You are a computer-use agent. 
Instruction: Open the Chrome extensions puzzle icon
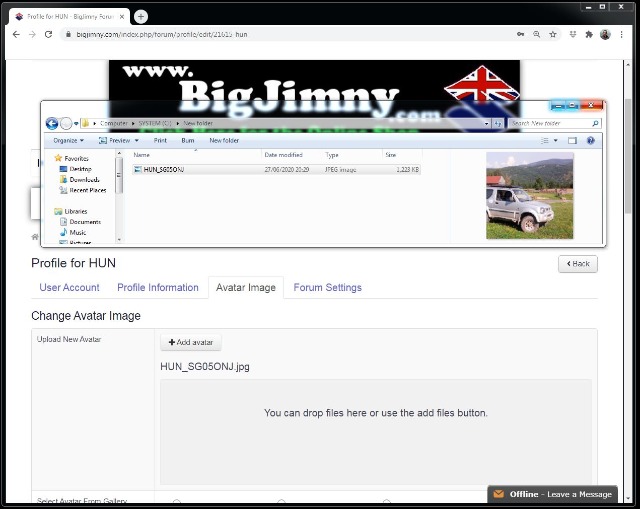[x=588, y=34]
